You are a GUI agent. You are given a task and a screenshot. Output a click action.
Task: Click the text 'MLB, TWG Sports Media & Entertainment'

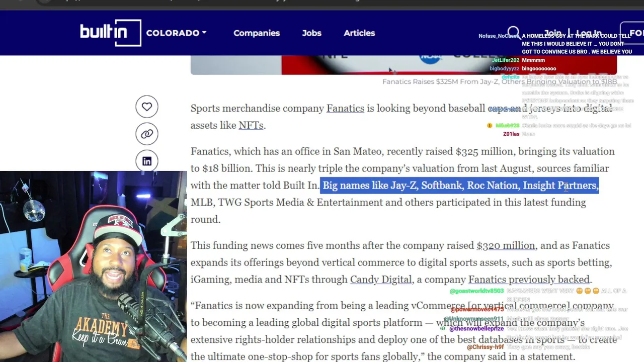pyautogui.click(x=287, y=202)
